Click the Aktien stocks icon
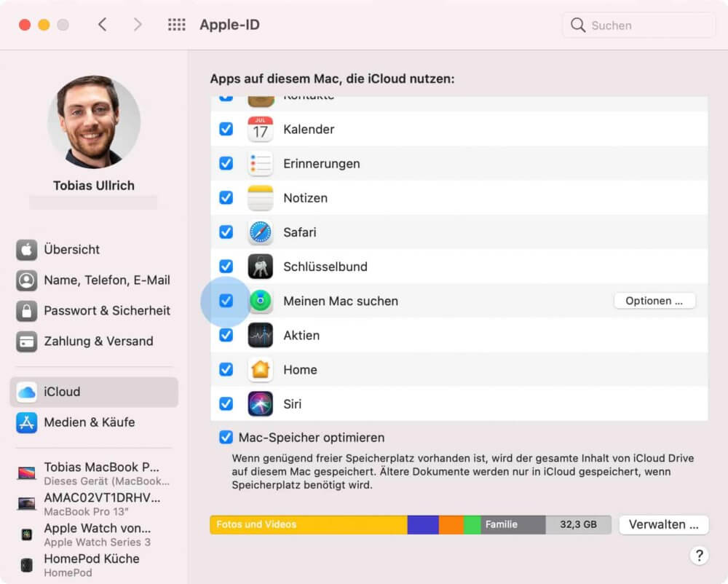Image resolution: width=728 pixels, height=584 pixels. tap(260, 335)
